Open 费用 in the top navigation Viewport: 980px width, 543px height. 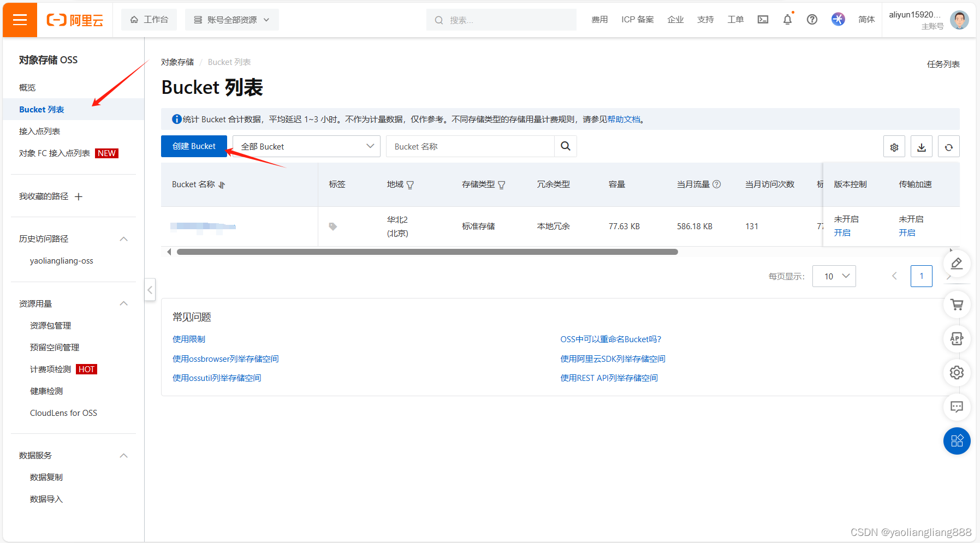coord(599,20)
